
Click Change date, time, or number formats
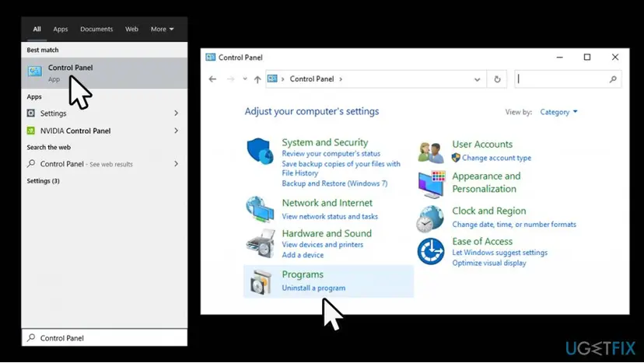click(514, 224)
